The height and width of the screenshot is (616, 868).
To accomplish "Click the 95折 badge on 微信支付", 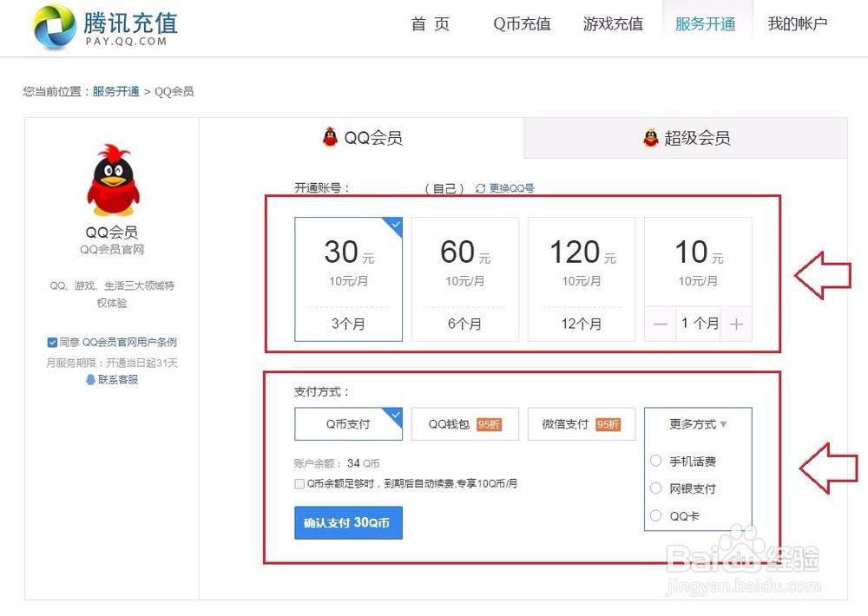I will point(610,423).
